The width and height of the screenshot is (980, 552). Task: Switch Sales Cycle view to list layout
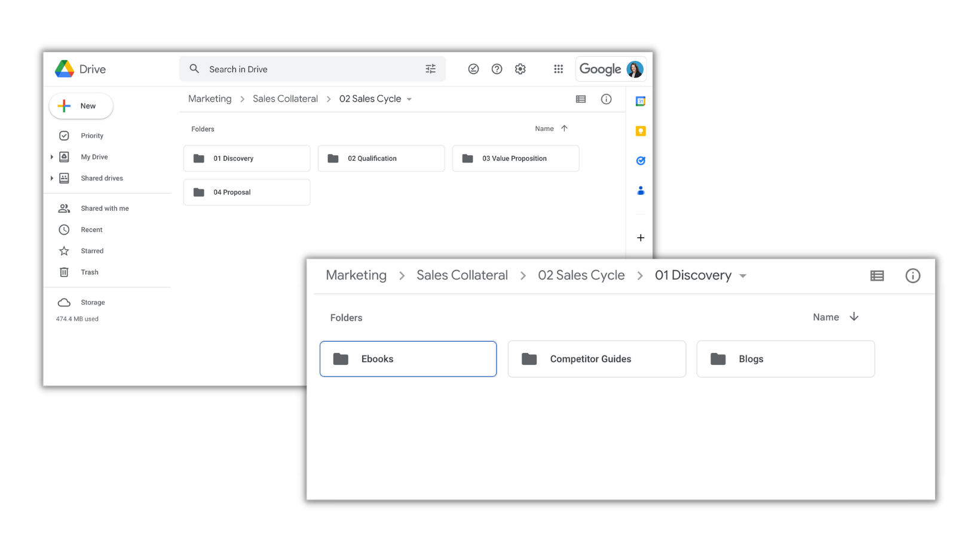tap(580, 99)
